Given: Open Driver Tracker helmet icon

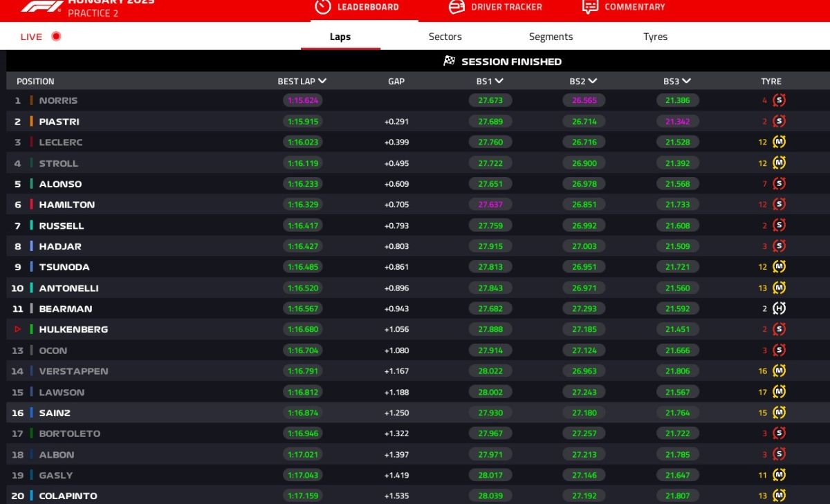Looking at the screenshot, I should click(456, 7).
